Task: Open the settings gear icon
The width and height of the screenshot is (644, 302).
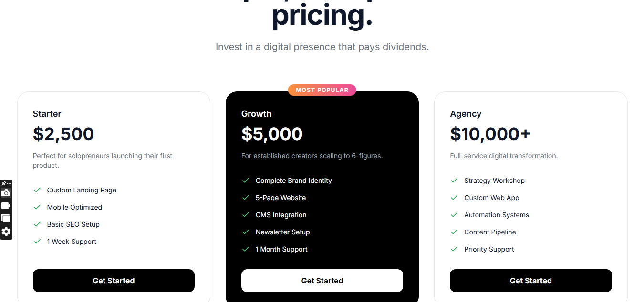Action: [6, 232]
